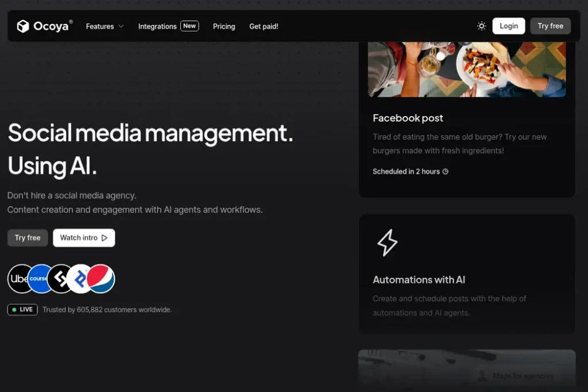The image size is (588, 392).
Task: Click the Don't hire a social media agency text
Action: point(72,195)
